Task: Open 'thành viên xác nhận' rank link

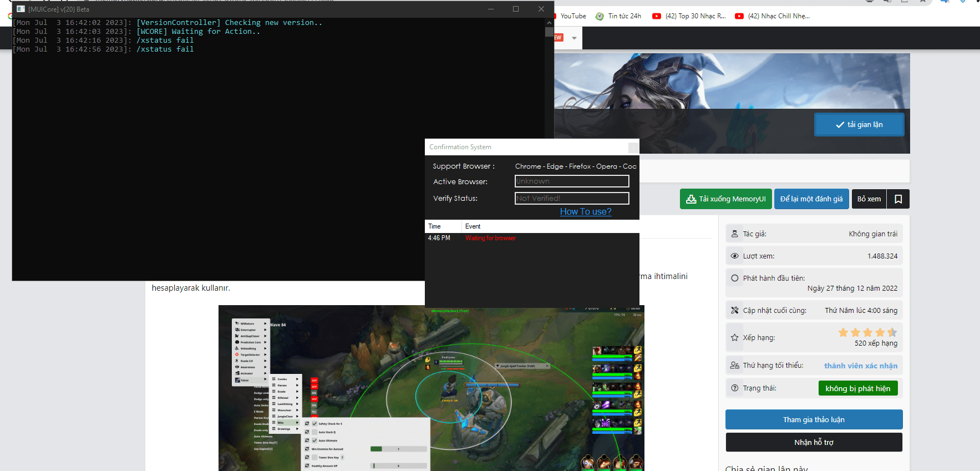Action: pyautogui.click(x=861, y=366)
